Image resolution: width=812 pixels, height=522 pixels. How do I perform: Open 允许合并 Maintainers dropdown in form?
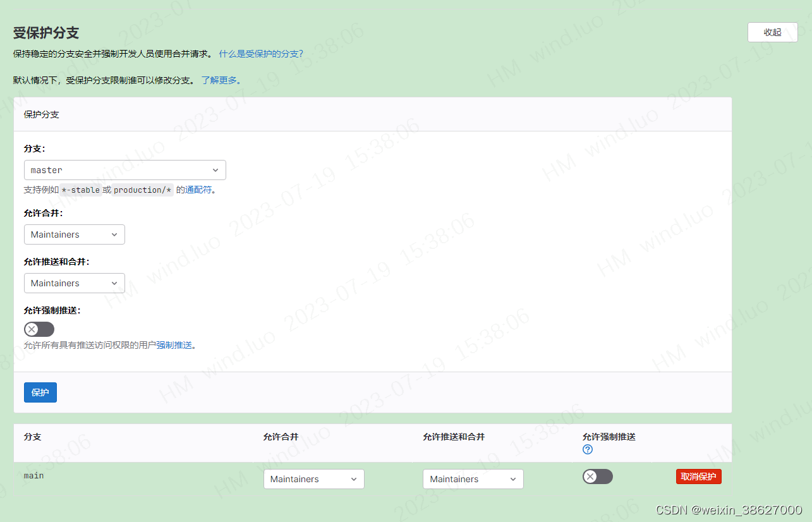tap(75, 234)
